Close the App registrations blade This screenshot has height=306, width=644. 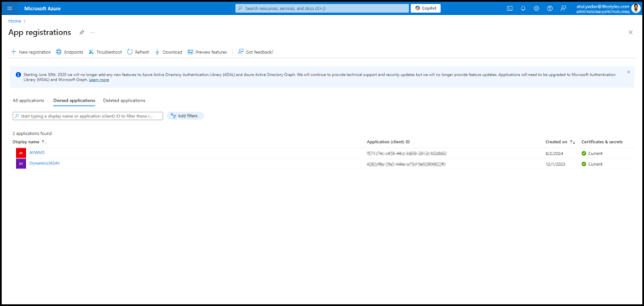pos(631,33)
